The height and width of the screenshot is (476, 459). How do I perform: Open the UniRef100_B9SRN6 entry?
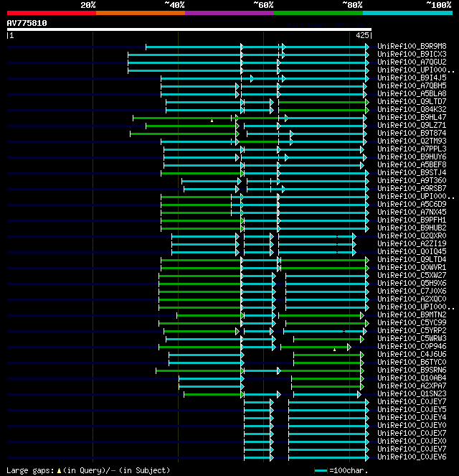[x=412, y=370]
